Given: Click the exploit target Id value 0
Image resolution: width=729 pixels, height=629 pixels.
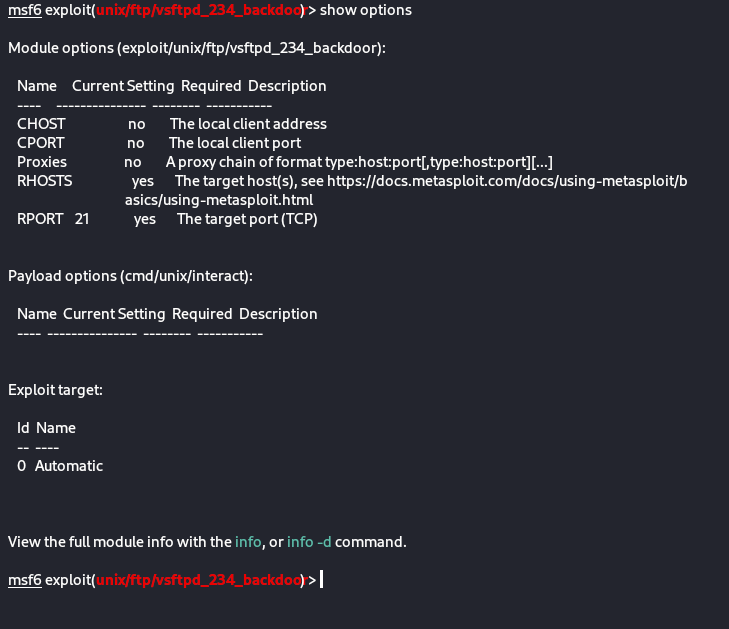Looking at the screenshot, I should 22,466.
